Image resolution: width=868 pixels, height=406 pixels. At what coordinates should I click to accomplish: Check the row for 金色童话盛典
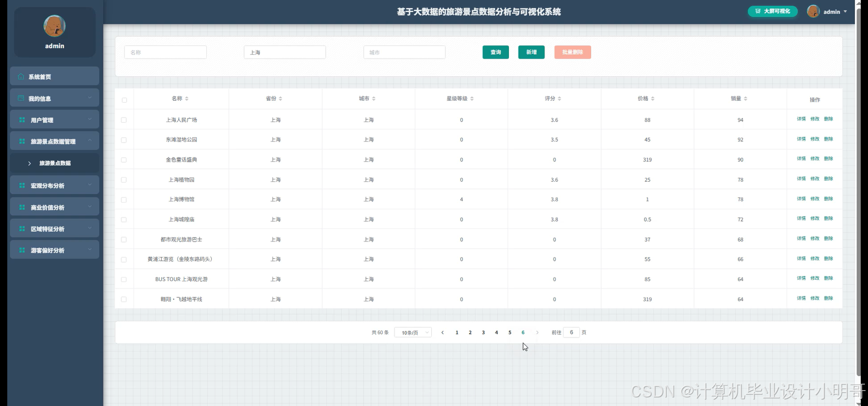(124, 160)
